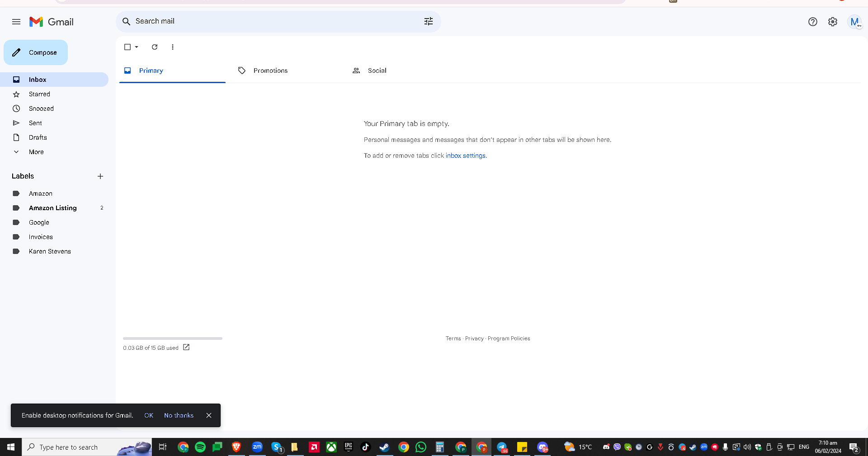
Task: Open the Terms link
Action: [x=453, y=338]
